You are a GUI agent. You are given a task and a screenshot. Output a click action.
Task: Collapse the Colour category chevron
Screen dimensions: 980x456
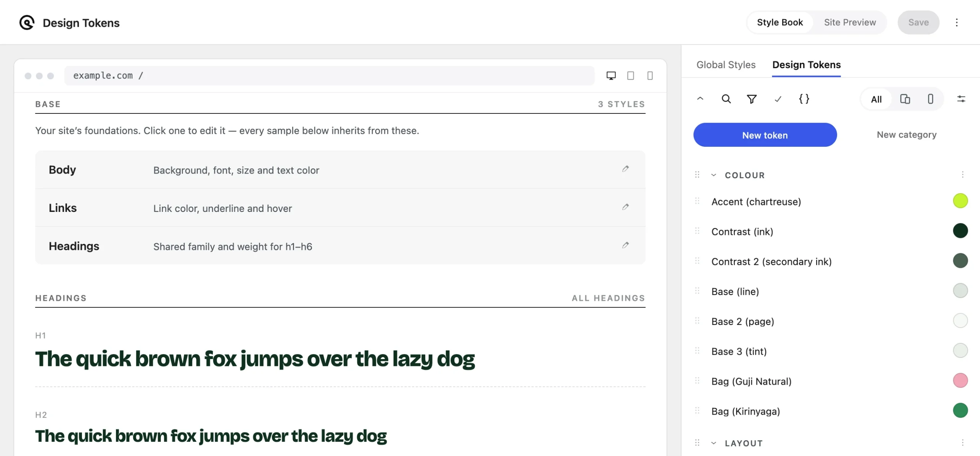pos(714,175)
